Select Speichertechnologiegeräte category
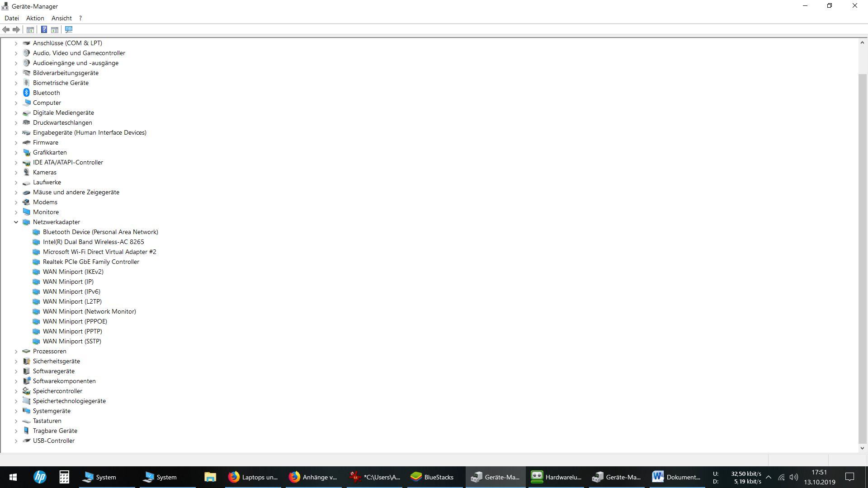The width and height of the screenshot is (868, 488). pos(69,401)
